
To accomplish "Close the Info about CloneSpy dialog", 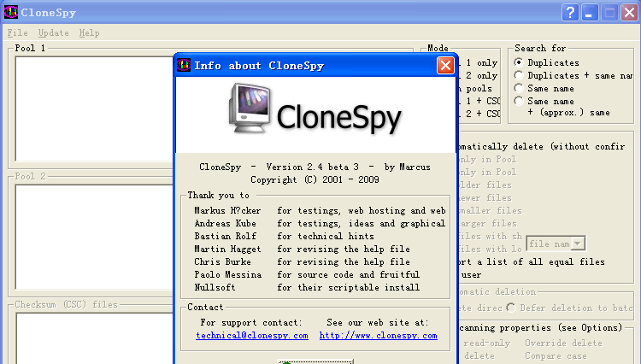I will point(445,65).
